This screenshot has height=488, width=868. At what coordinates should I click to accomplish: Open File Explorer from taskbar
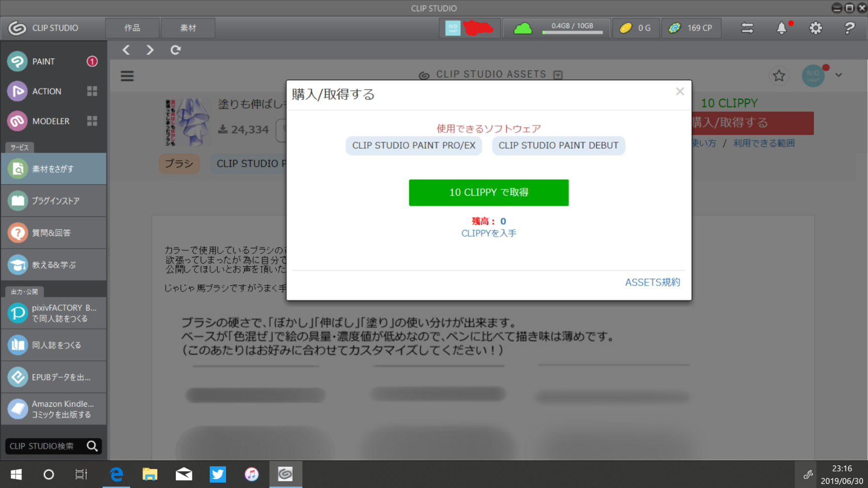tap(150, 474)
